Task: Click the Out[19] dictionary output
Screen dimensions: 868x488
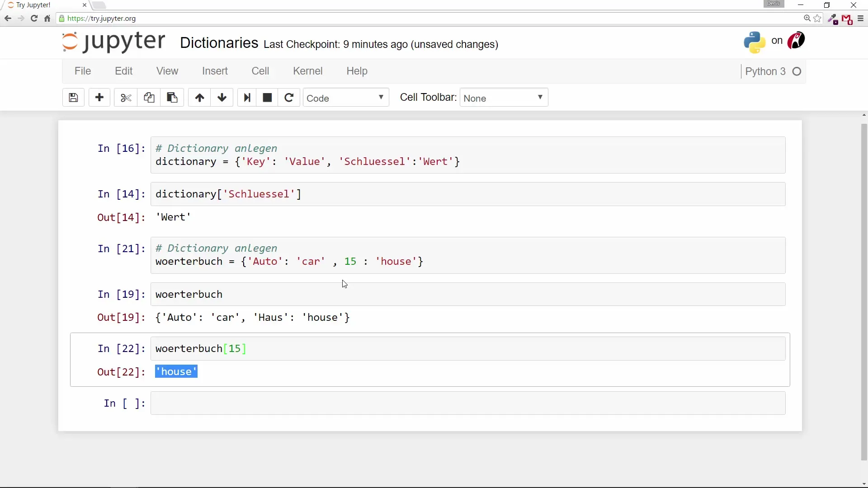Action: coord(253,318)
